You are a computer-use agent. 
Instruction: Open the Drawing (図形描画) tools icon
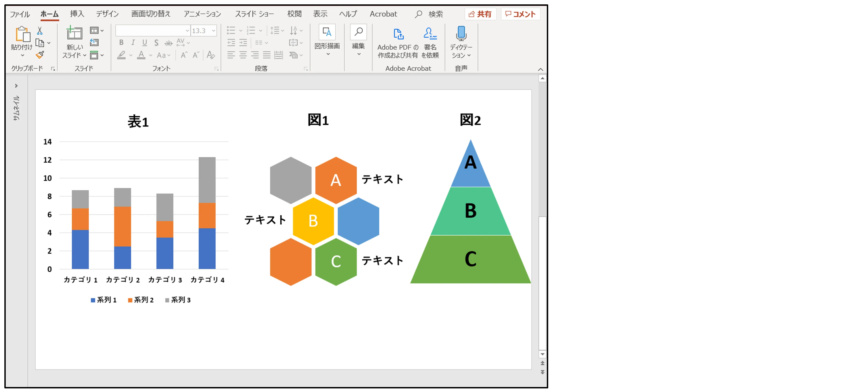tap(327, 33)
